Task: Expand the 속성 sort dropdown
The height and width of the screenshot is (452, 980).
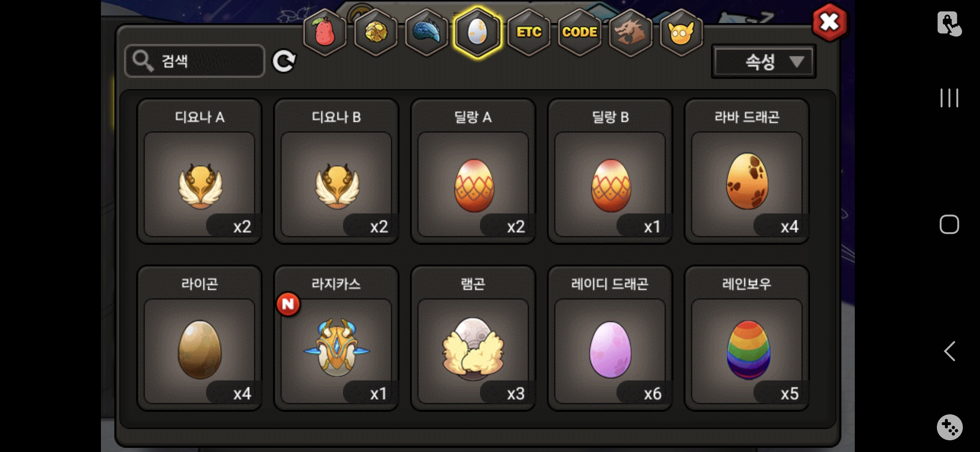Action: [764, 62]
